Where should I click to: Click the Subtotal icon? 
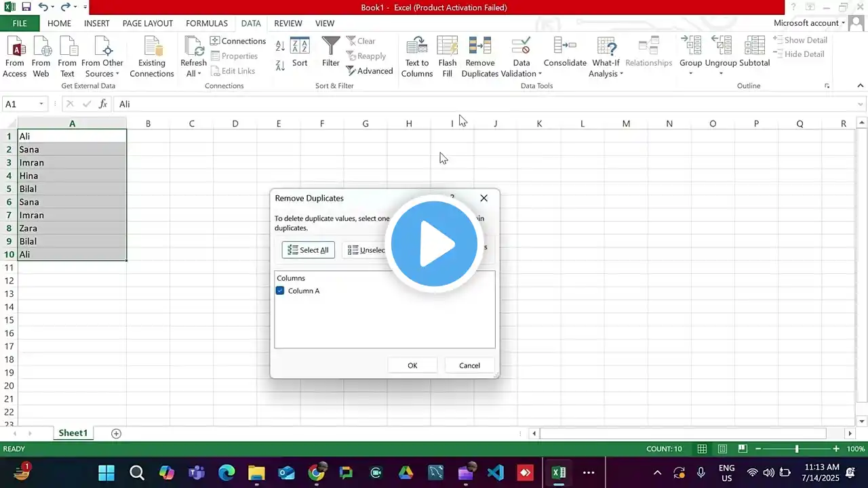[754, 47]
